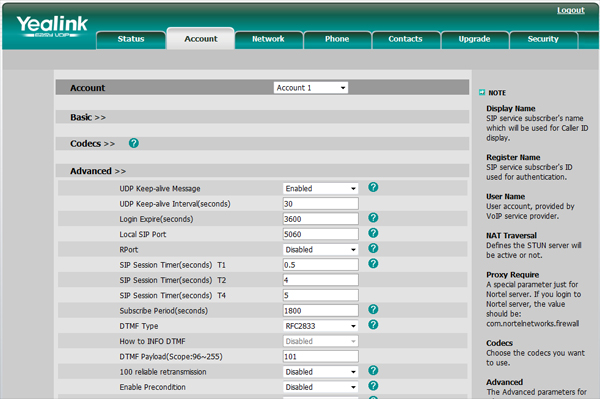
Task: Switch to the Network tab
Action: pyautogui.click(x=268, y=39)
